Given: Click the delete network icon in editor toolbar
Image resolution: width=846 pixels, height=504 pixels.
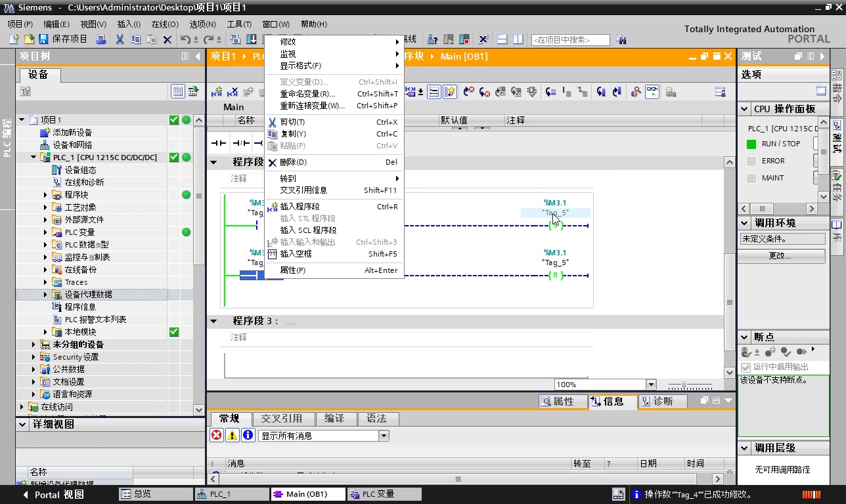Looking at the screenshot, I should [232, 92].
